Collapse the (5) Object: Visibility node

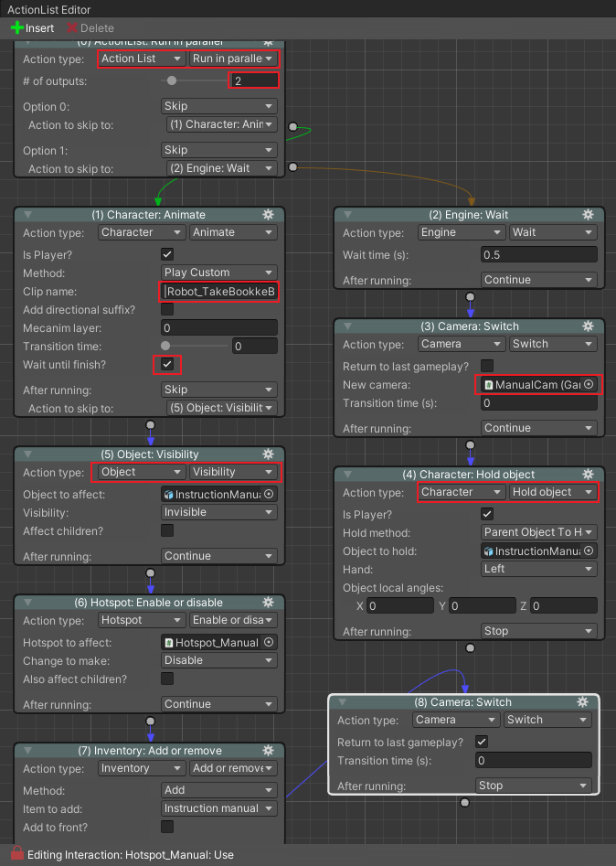(28, 454)
